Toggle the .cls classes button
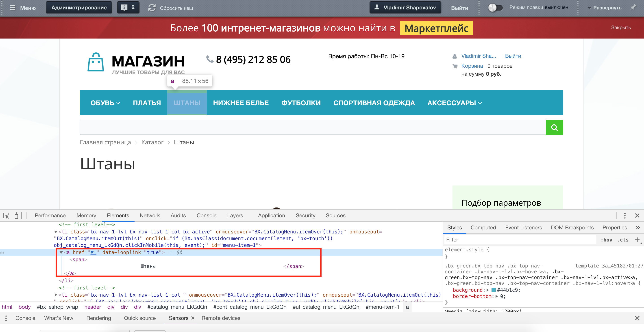The image size is (644, 332). (x=623, y=240)
